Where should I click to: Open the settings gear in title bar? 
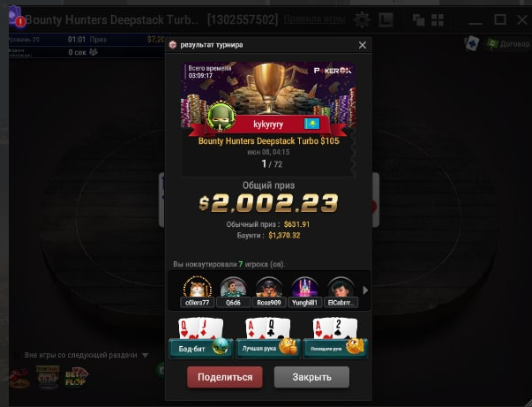click(x=362, y=20)
